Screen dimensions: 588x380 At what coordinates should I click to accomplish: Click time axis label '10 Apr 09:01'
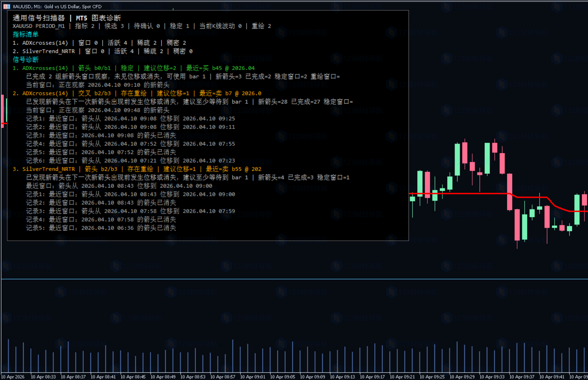coord(253,377)
